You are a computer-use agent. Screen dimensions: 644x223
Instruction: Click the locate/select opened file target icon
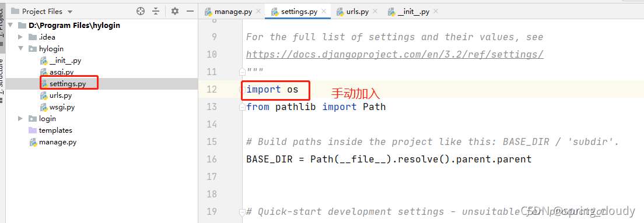point(141,12)
